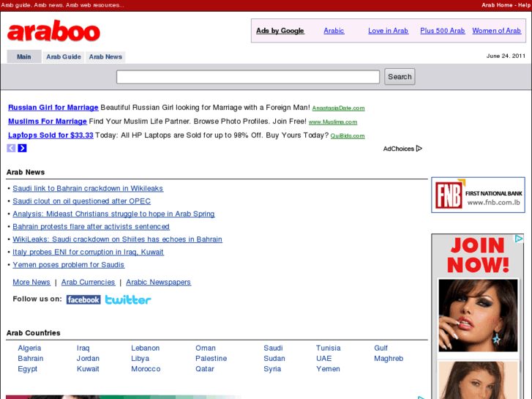Screen dimensions: 532x399
Task: Select the Maghreb region link
Action: [x=389, y=359]
